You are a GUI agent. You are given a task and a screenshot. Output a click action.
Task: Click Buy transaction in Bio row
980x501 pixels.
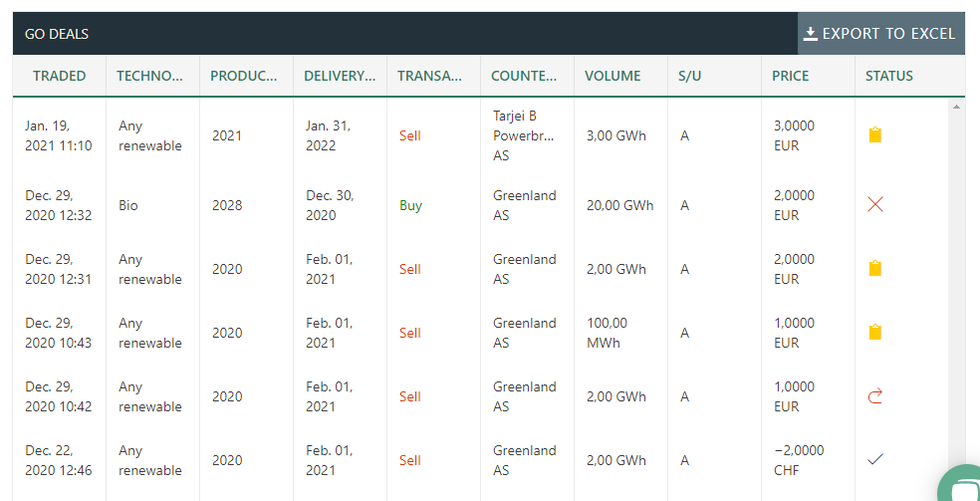pos(410,205)
